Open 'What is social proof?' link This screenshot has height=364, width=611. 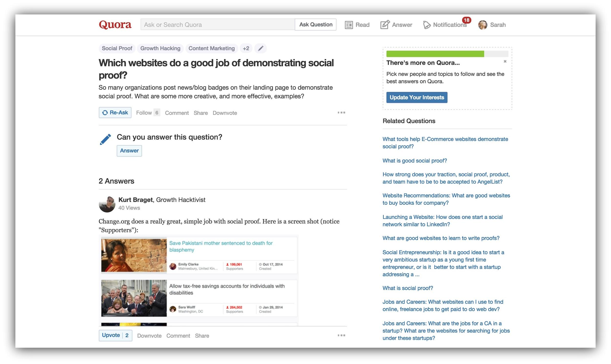(408, 288)
